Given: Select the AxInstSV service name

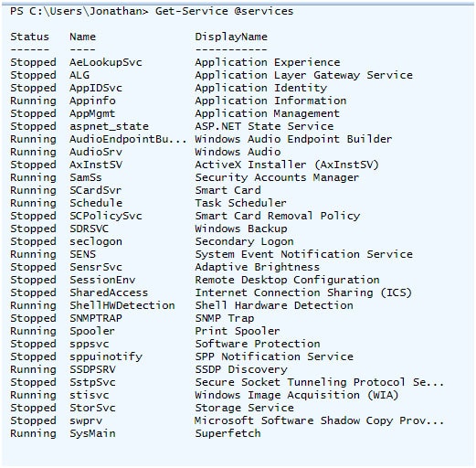Looking at the screenshot, I should point(96,165).
